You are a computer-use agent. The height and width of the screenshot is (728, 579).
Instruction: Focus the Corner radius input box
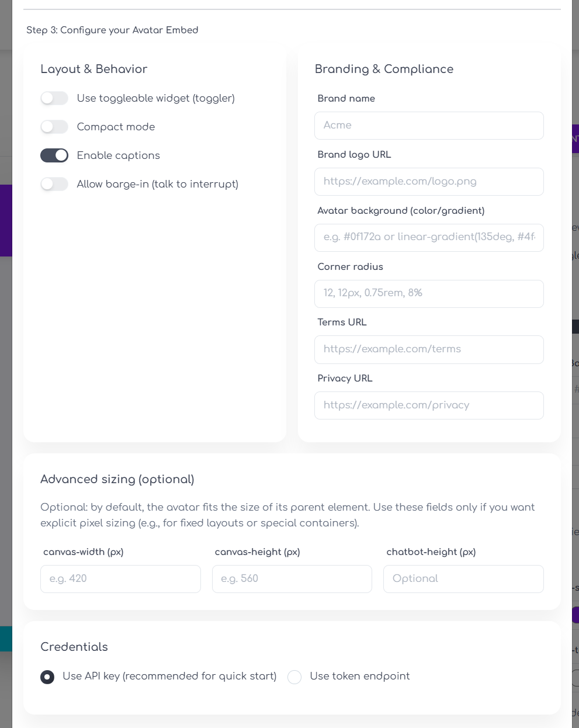[429, 293]
